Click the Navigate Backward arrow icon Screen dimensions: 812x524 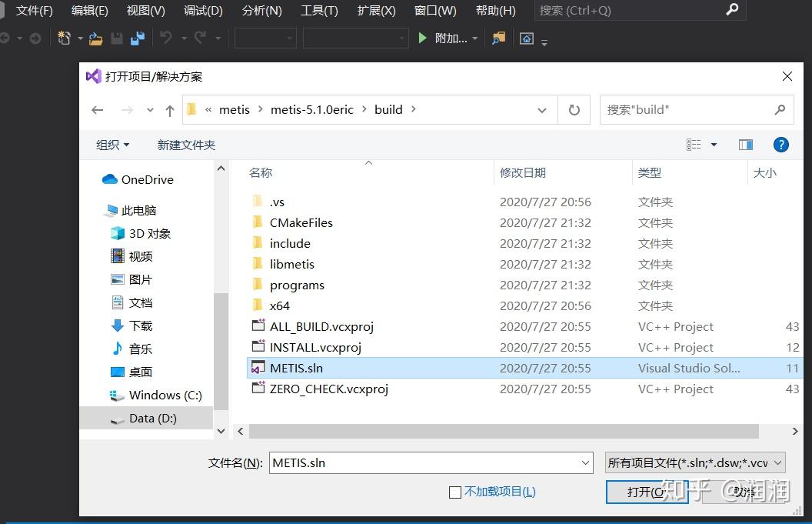(x=6, y=38)
